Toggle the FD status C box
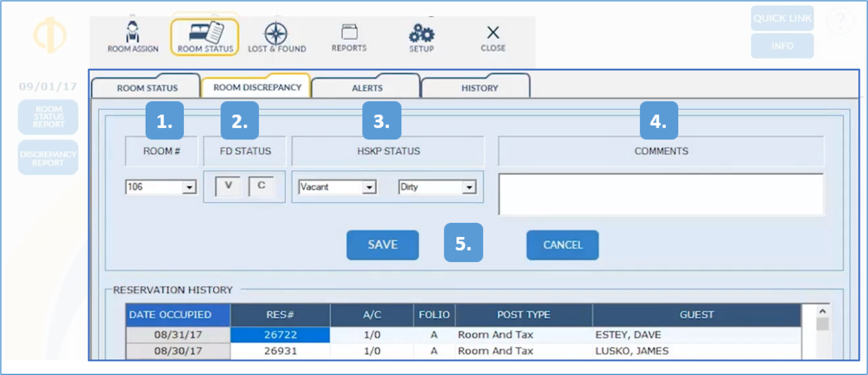868x375 pixels. click(x=261, y=187)
